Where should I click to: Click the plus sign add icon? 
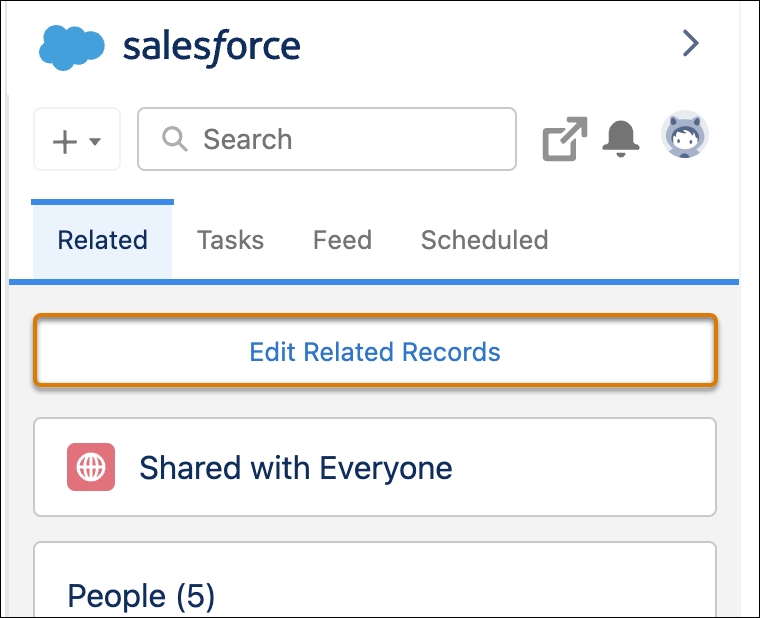point(65,142)
